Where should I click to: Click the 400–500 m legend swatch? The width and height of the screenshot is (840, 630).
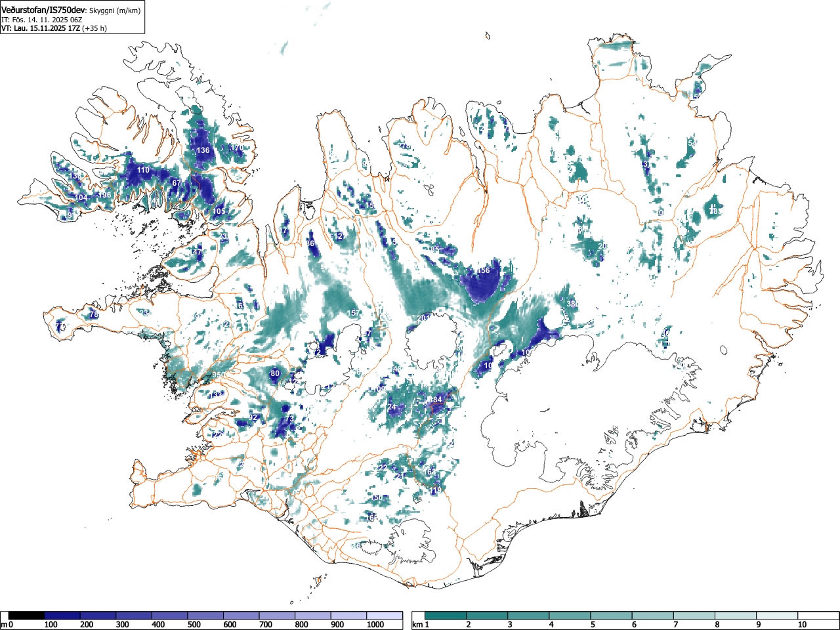(170, 616)
